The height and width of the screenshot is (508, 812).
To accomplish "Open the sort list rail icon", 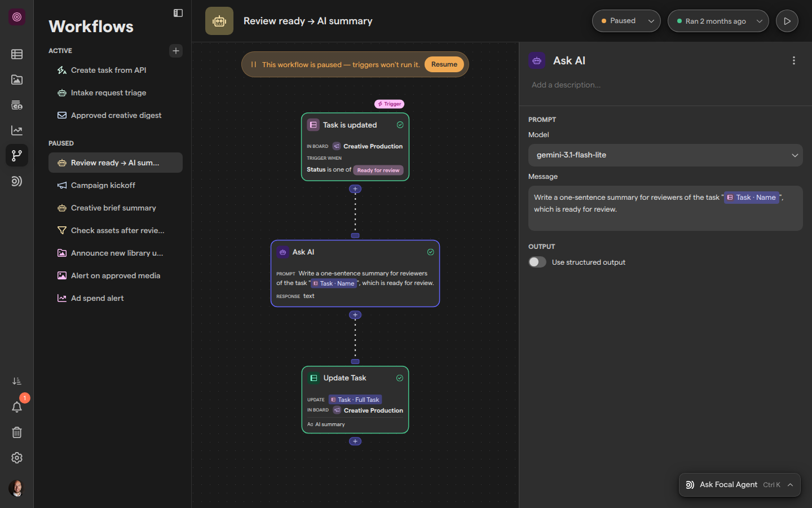I will tap(17, 382).
